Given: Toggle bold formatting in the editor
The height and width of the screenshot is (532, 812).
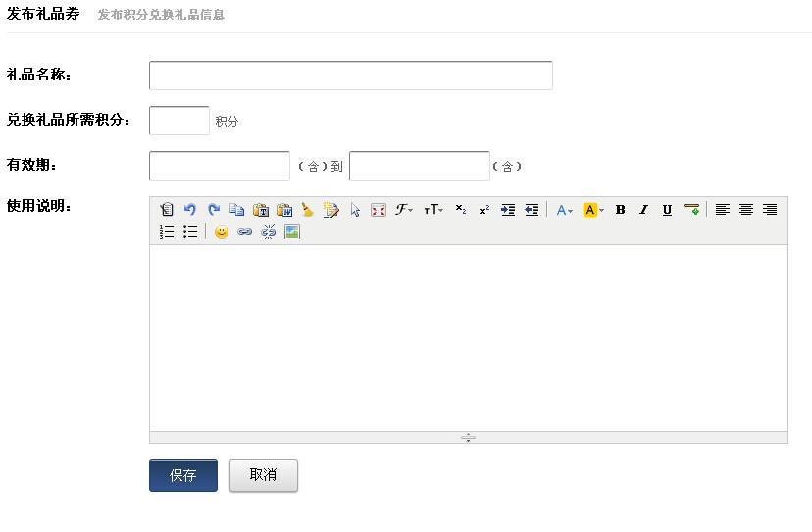Looking at the screenshot, I should coord(620,209).
